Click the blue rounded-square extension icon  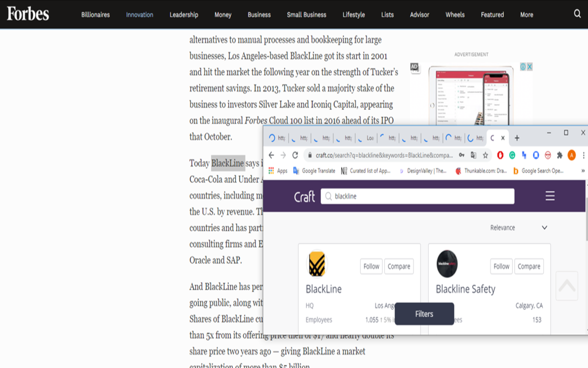click(x=536, y=155)
